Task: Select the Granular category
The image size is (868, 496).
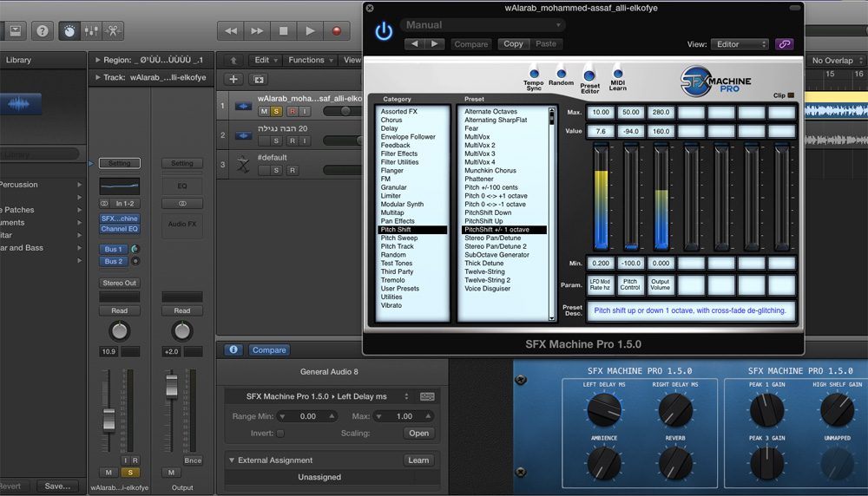Action: [x=393, y=187]
